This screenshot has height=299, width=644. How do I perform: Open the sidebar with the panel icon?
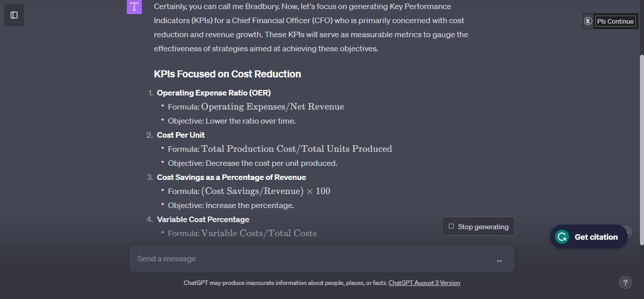(x=14, y=15)
